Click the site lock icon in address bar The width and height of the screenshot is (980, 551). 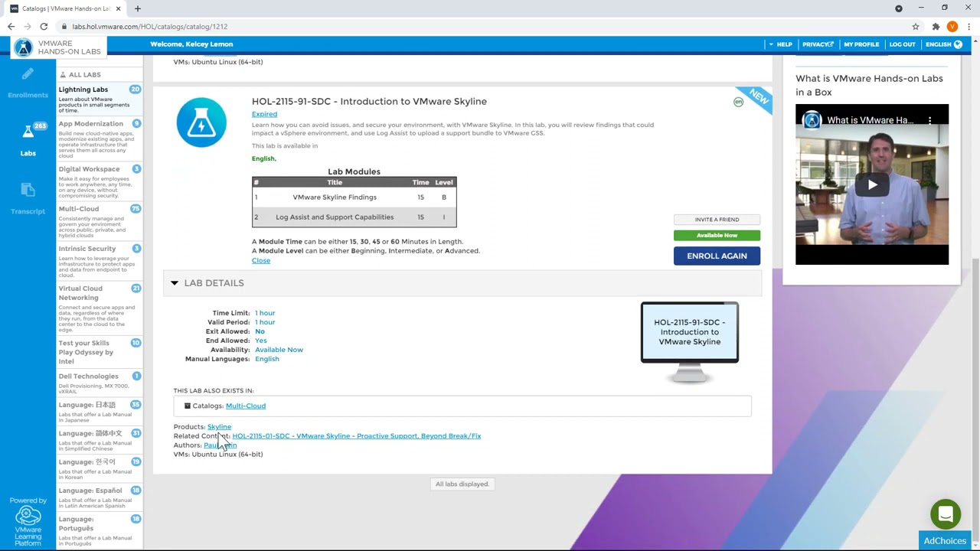[65, 27]
